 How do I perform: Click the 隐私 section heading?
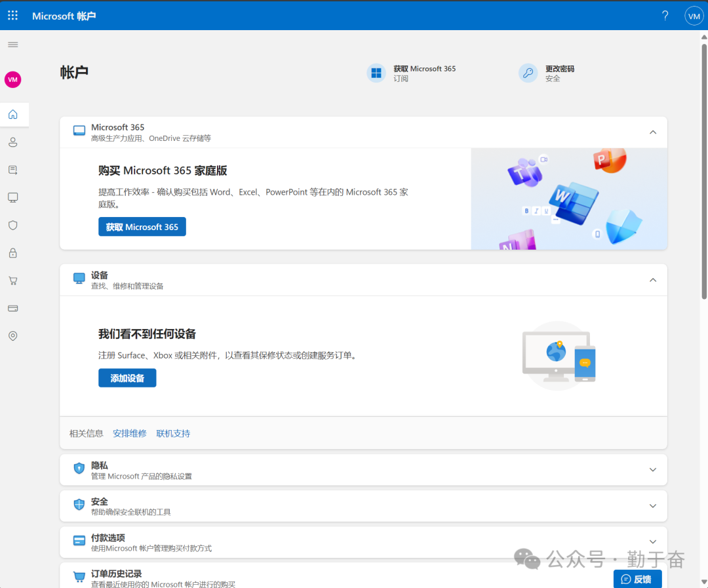click(x=100, y=465)
